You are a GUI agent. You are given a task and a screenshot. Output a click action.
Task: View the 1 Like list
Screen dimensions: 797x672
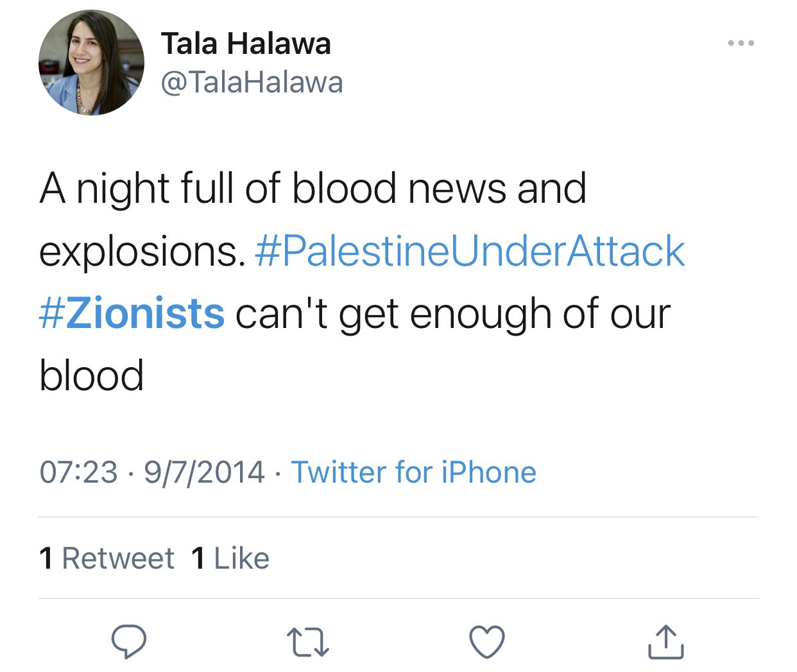click(230, 558)
